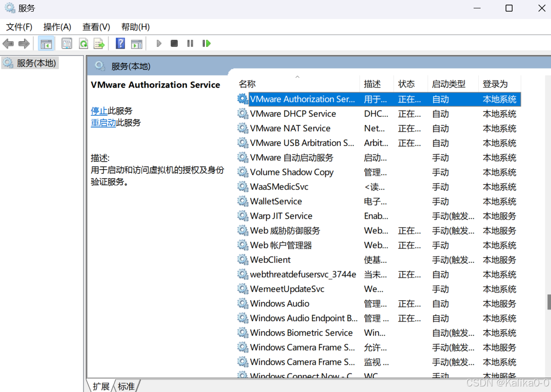Image resolution: width=551 pixels, height=392 pixels.
Task: Select the VMware Authorization Ser... row
Action: coord(379,99)
